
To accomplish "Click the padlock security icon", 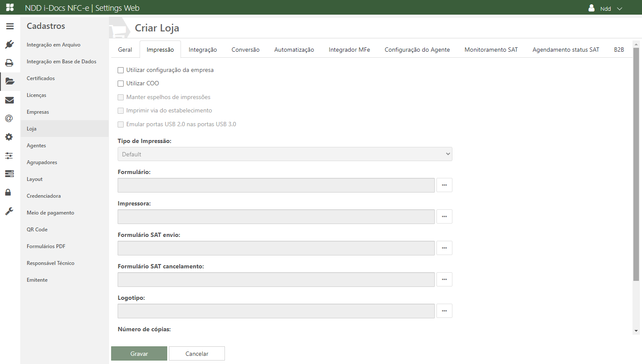I will pyautogui.click(x=8, y=192).
